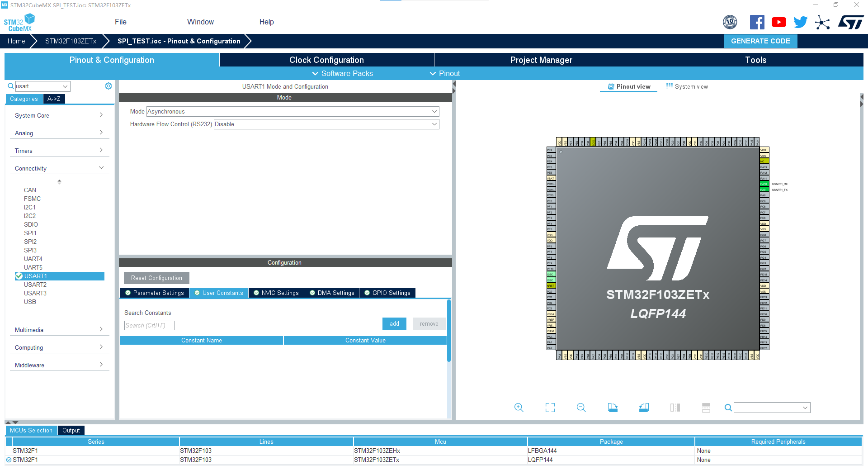Viewport: 868px width, 470px height.
Task: Enable NVIC Settings for USART1
Action: [276, 293]
